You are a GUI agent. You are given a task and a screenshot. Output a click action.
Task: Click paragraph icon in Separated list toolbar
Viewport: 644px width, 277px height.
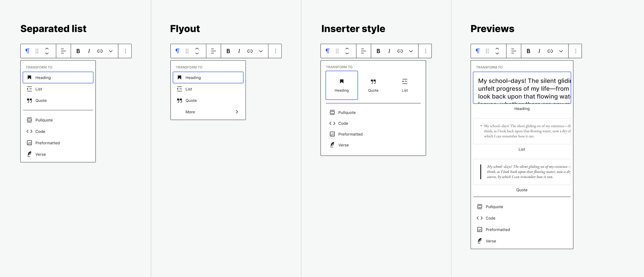[x=28, y=51]
